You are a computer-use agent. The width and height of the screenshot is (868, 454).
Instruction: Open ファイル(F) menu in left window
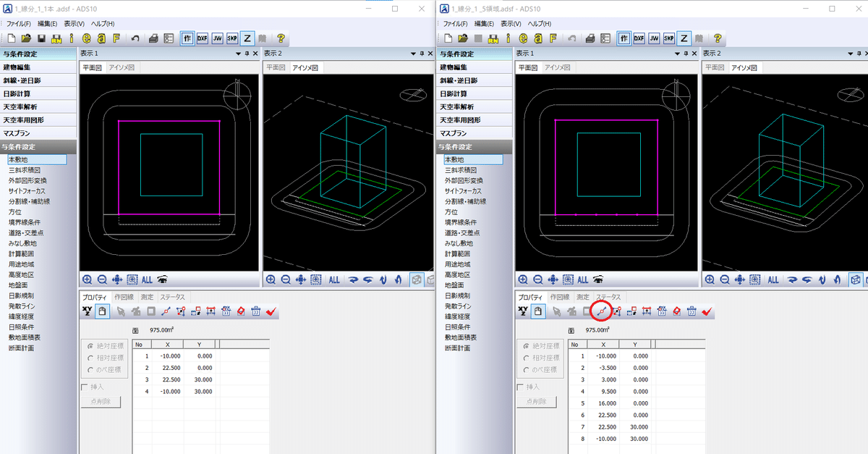(x=20, y=24)
